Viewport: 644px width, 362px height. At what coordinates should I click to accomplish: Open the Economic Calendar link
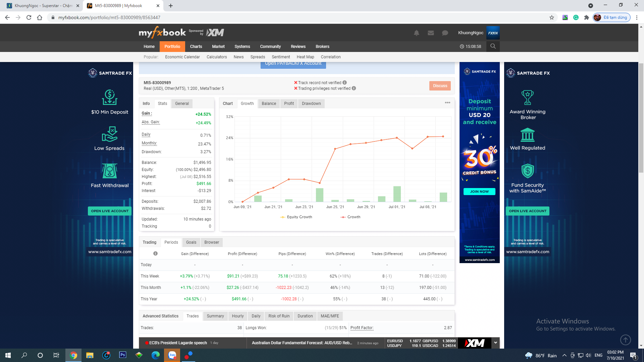[x=182, y=57]
